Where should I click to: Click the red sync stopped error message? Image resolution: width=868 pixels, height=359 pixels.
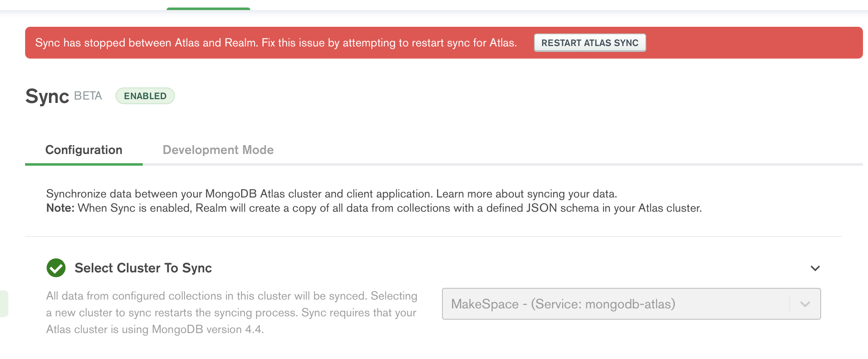[x=276, y=43]
